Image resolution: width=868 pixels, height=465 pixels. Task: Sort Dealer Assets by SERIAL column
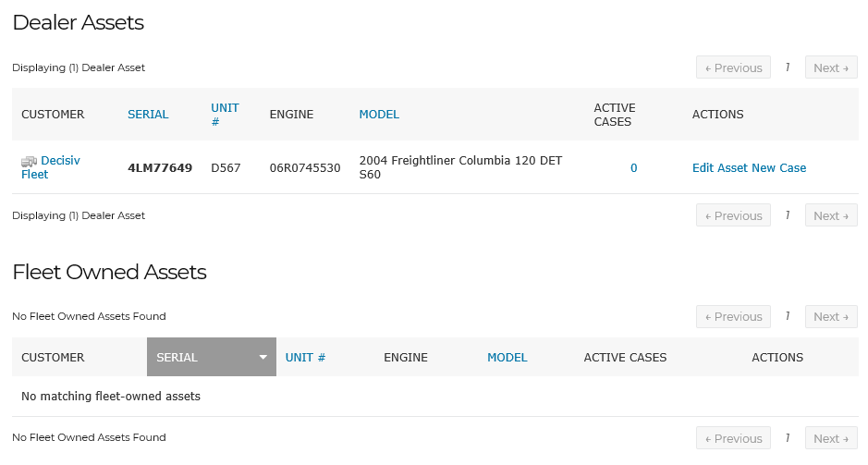pos(148,114)
